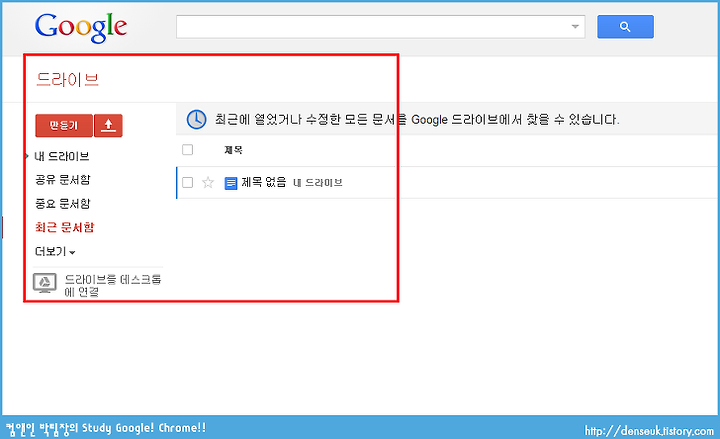720x439 pixels.
Task: Click the Drive desktop monitor icon
Action: click(x=45, y=283)
